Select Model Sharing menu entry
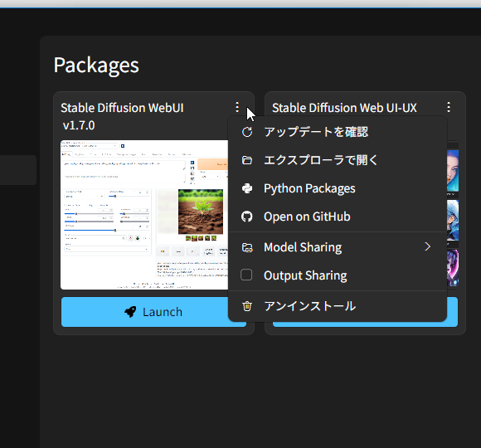The width and height of the screenshot is (481, 448). (338, 247)
